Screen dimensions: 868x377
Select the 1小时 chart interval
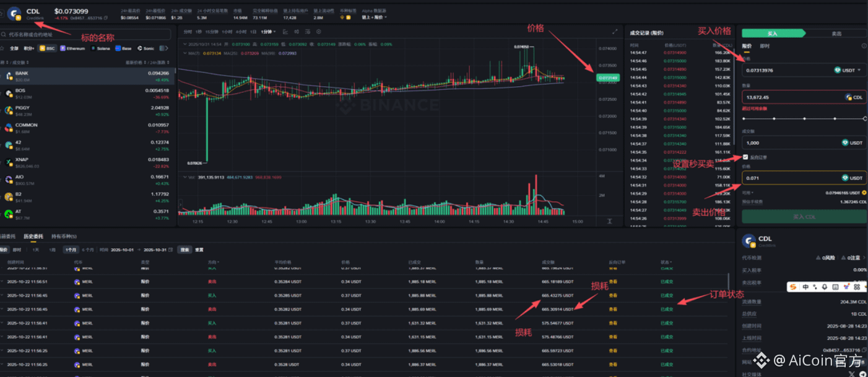(227, 32)
